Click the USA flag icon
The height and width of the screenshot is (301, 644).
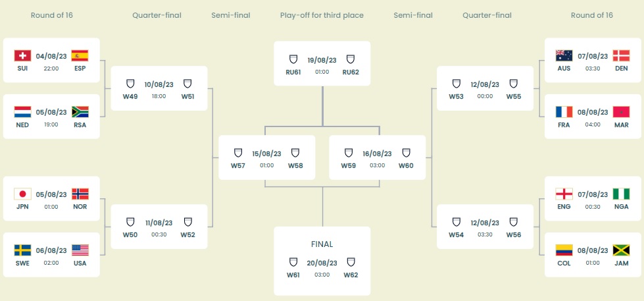[x=80, y=250]
